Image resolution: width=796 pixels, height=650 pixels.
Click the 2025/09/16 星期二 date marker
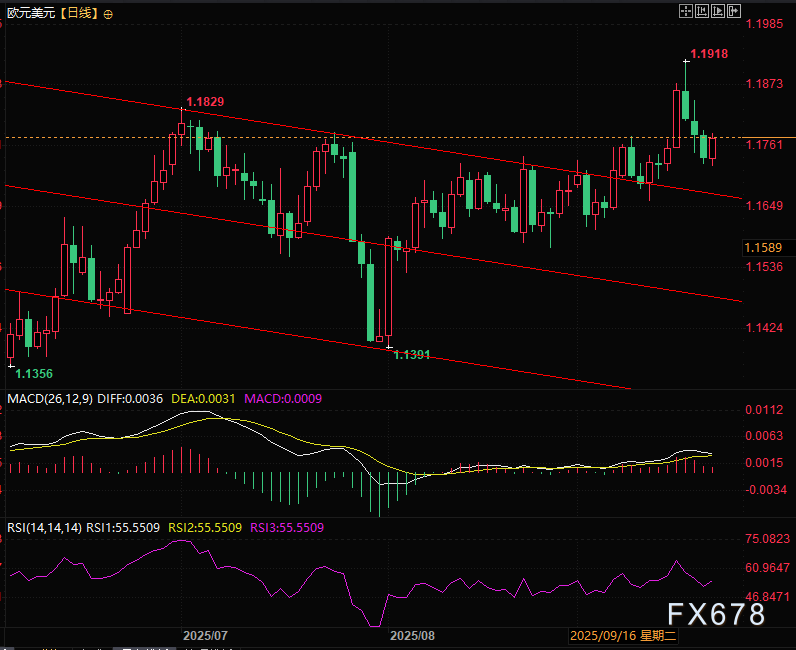pyautogui.click(x=624, y=635)
